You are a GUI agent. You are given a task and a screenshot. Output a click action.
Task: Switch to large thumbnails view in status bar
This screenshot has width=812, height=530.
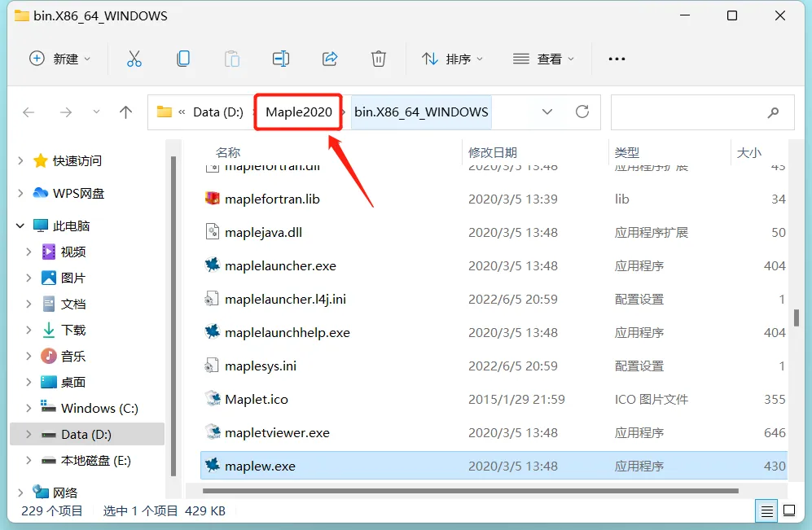[789, 510]
